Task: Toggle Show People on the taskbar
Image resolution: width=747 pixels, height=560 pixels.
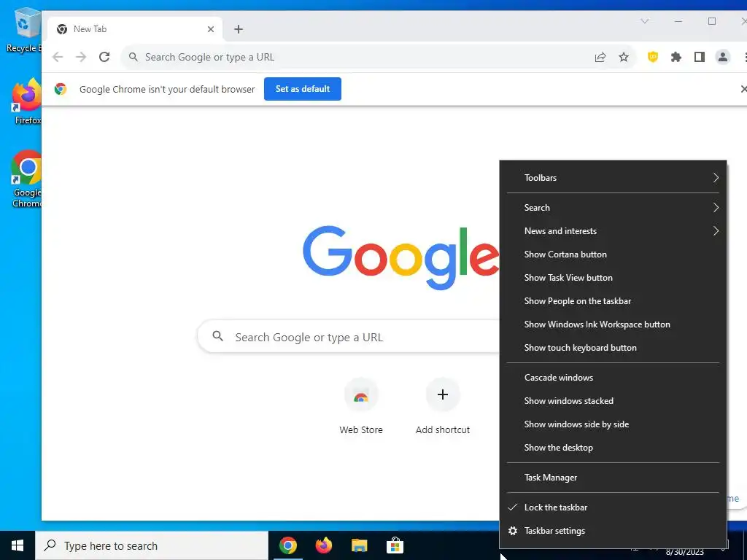Action: [613, 301]
